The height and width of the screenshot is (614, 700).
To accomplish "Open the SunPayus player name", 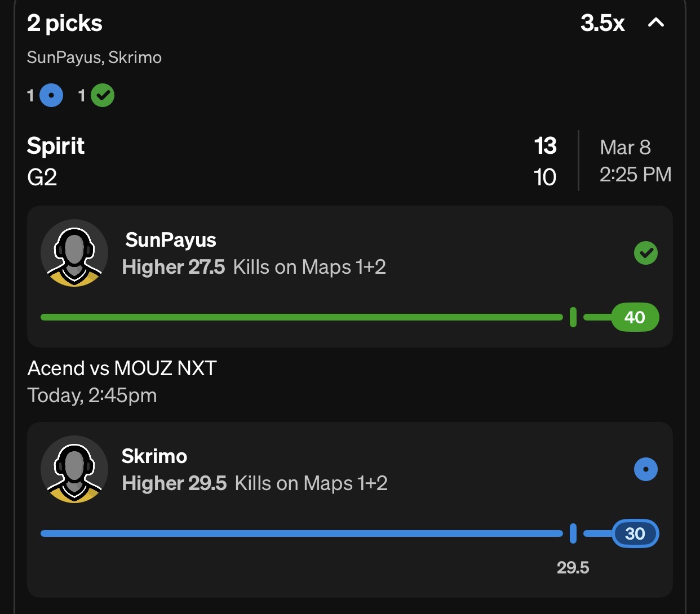I will [171, 240].
